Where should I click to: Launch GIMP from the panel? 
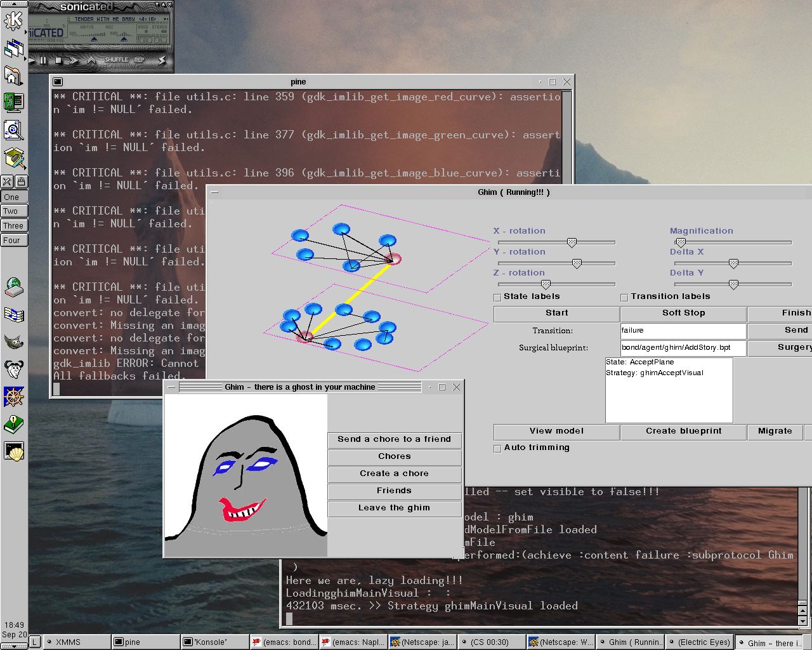(13, 343)
